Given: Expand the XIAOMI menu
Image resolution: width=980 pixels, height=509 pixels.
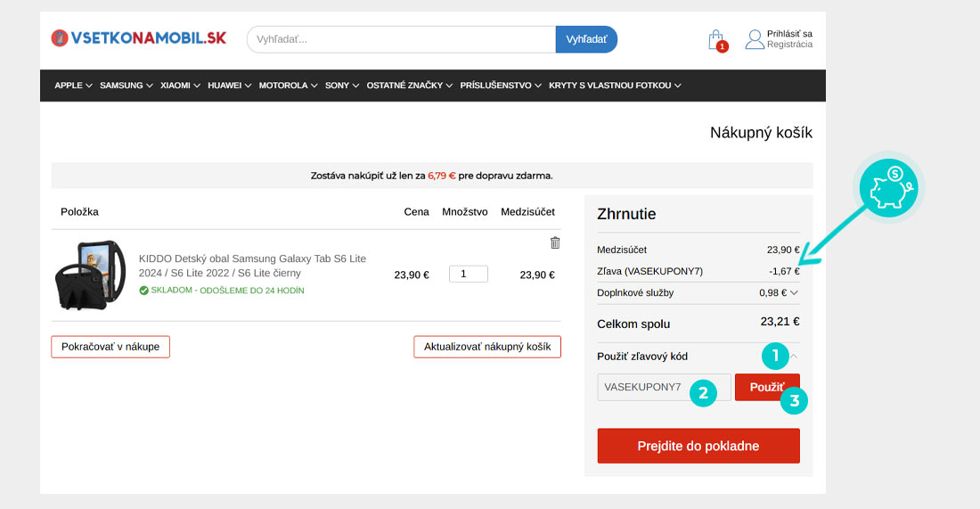Looking at the screenshot, I should tap(180, 86).
